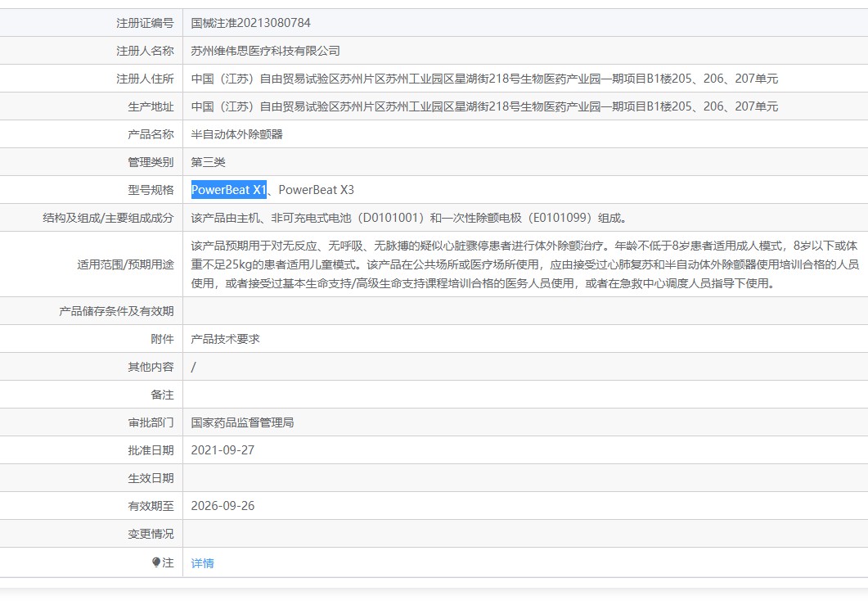Screen dimensions: 868x605
Task: Click the 产品名称 label
Action: [151, 134]
